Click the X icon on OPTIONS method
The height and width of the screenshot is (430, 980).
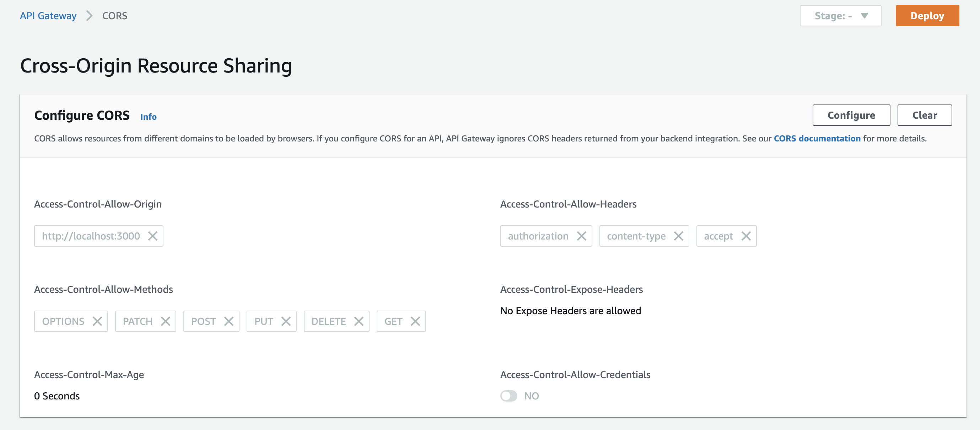click(x=97, y=321)
